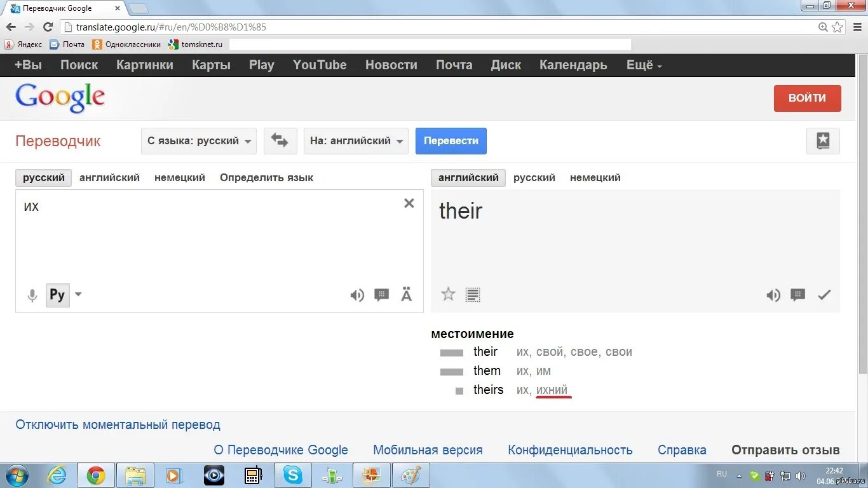Screen dimensions: 868x488
Task: Click the Ä transliteration icon
Action: pyautogui.click(x=407, y=294)
